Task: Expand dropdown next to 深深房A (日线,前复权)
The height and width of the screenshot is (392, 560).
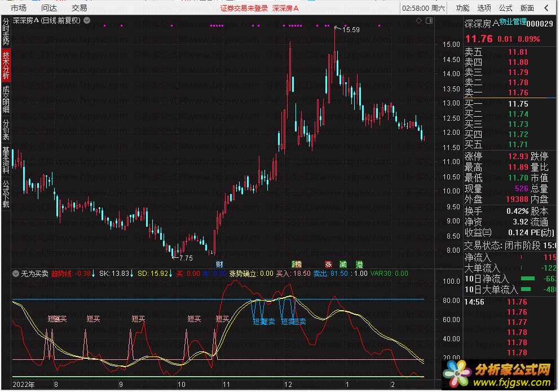Action: pyautogui.click(x=87, y=21)
